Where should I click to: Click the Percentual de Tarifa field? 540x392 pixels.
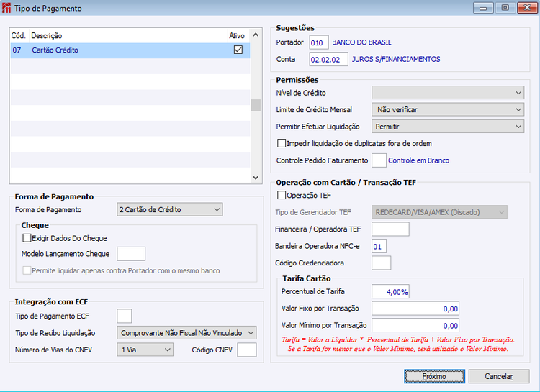click(390, 291)
